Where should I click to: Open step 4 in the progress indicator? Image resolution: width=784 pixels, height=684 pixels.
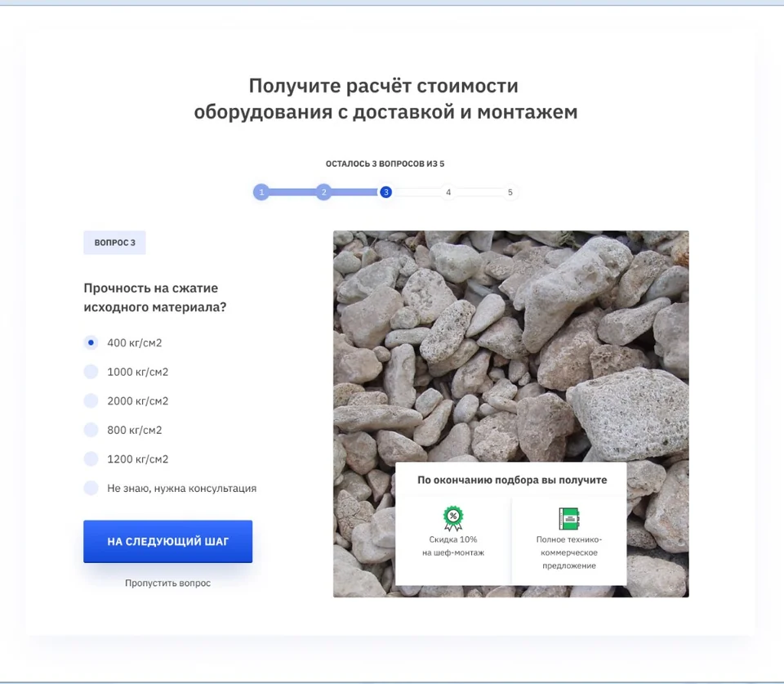448,192
